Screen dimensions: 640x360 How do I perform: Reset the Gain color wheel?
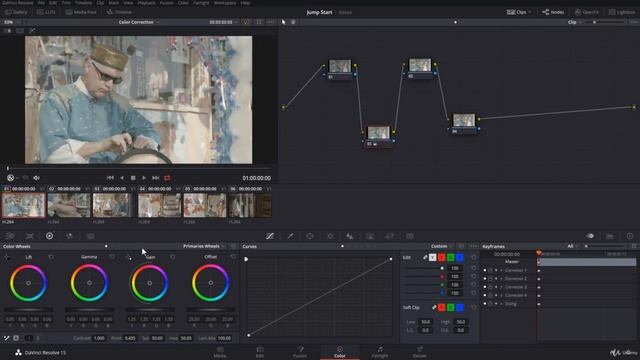point(173,257)
